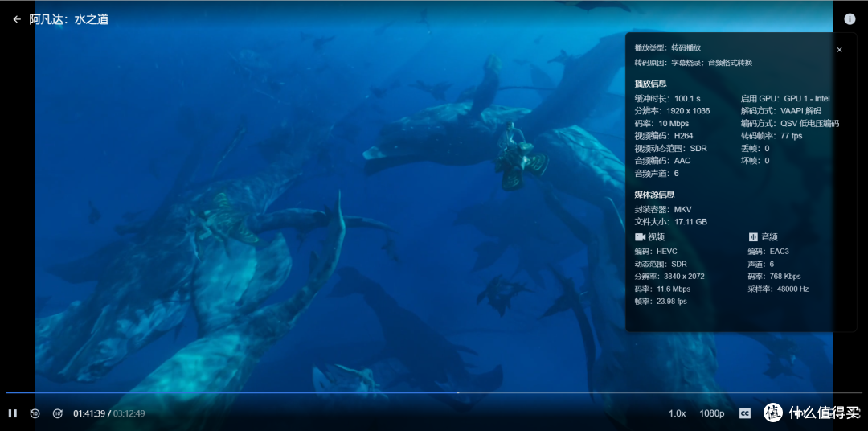
Task: Click the 码率: 10 Mbps row
Action: click(x=661, y=124)
